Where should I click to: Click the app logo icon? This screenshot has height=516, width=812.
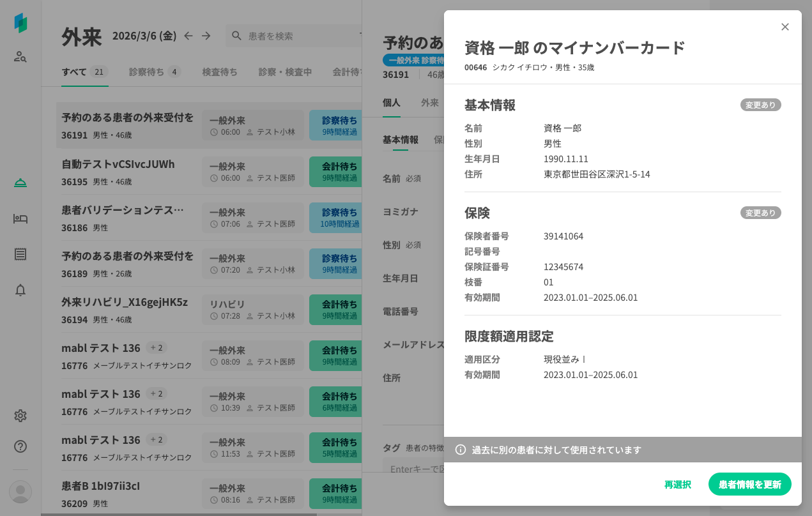(x=20, y=23)
